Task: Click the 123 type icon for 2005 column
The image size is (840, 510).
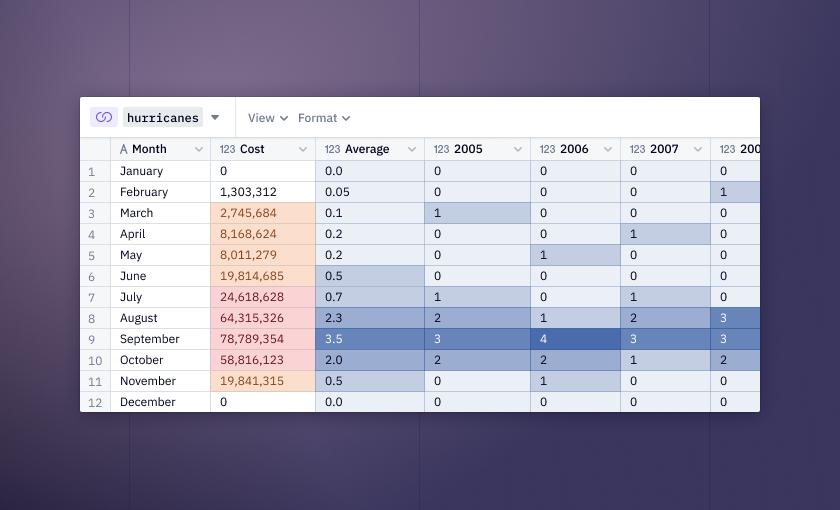Action: point(441,149)
